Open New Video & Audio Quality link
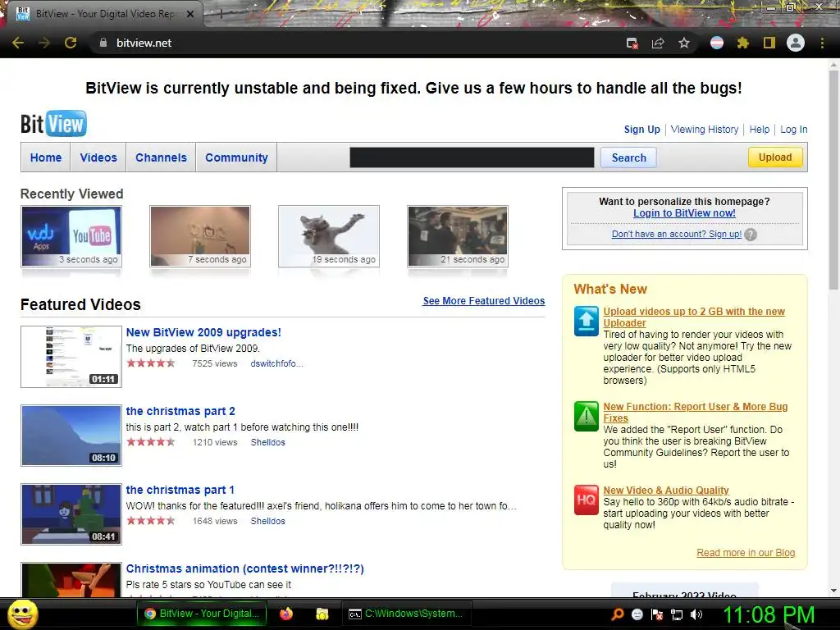 (666, 491)
